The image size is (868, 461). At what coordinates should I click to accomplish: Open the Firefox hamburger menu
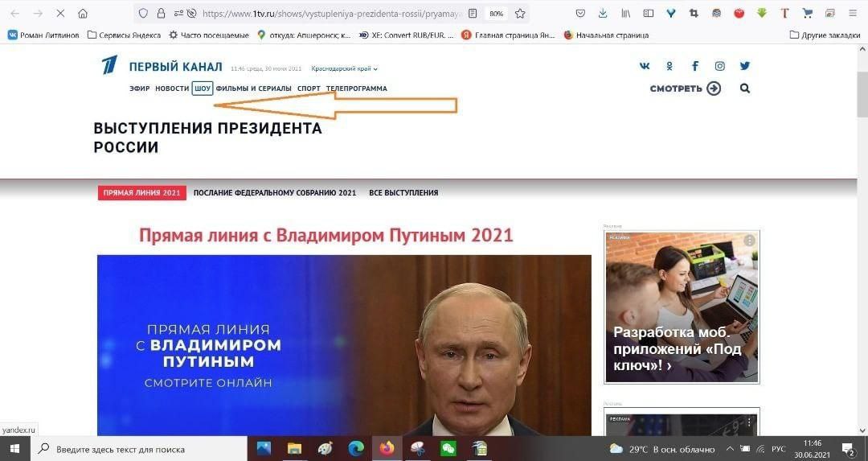click(x=853, y=14)
